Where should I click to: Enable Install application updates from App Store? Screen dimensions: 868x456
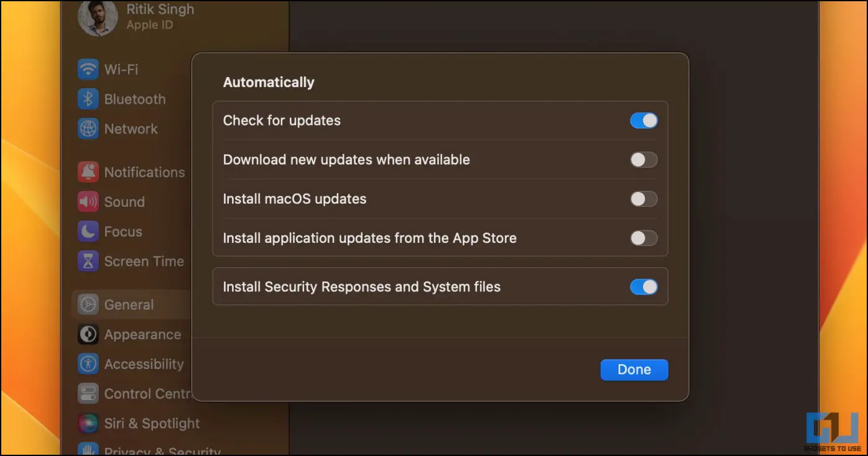pyautogui.click(x=644, y=238)
